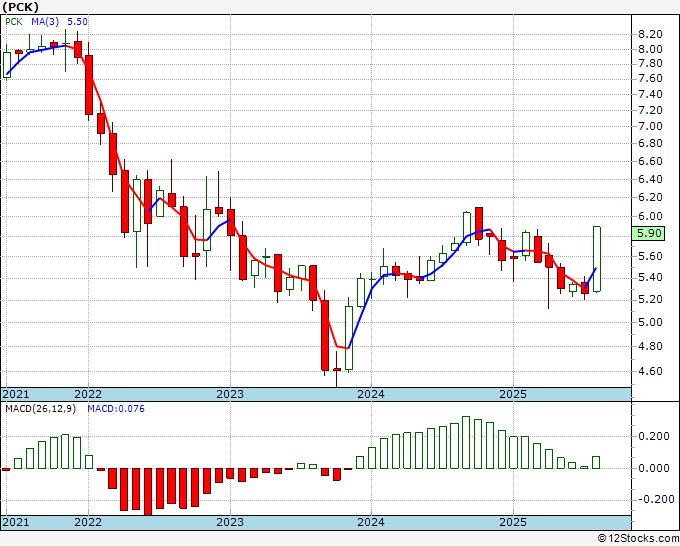Click the 5.50 moving average value
The image size is (680, 546).
tap(77, 22)
